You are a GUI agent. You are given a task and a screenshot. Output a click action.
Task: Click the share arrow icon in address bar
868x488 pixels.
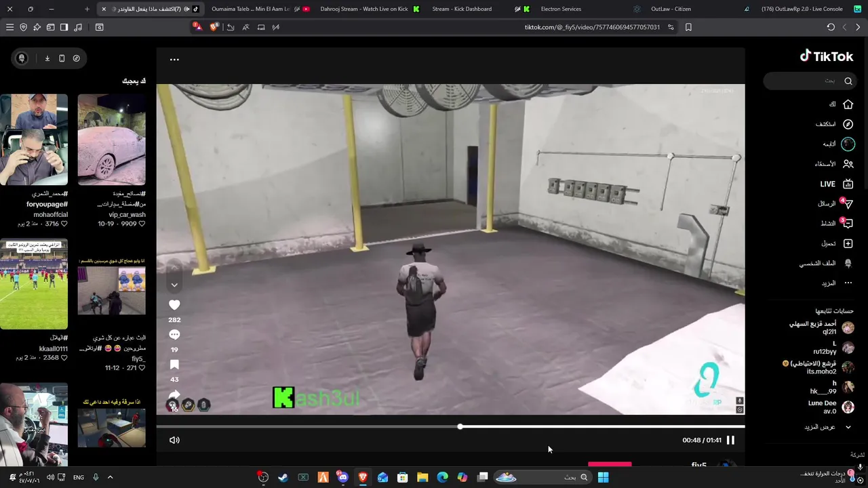[x=231, y=27]
